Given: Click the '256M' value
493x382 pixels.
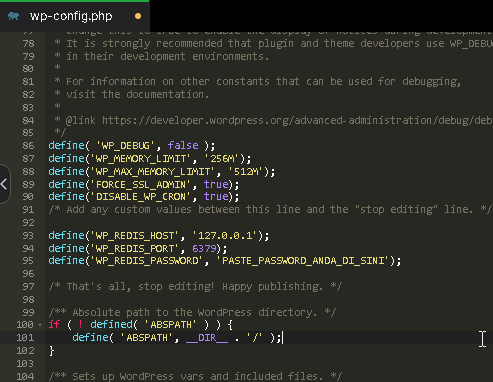Looking at the screenshot, I should click(222, 159).
